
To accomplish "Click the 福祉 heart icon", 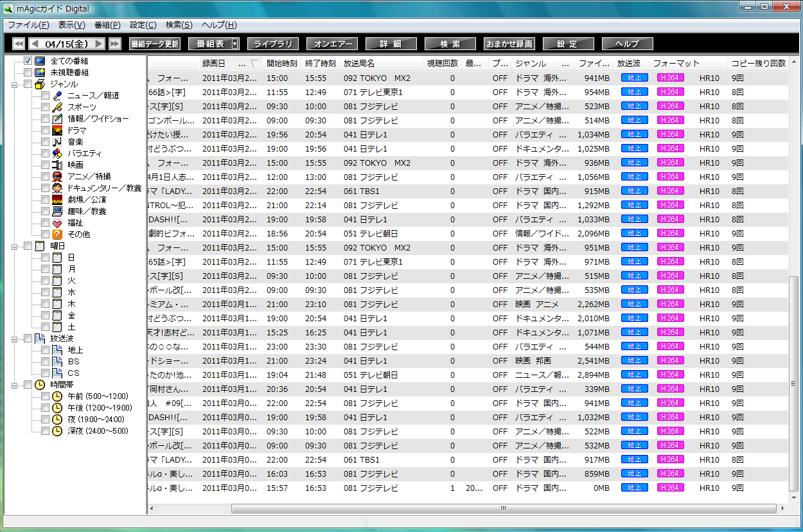I will (57, 223).
